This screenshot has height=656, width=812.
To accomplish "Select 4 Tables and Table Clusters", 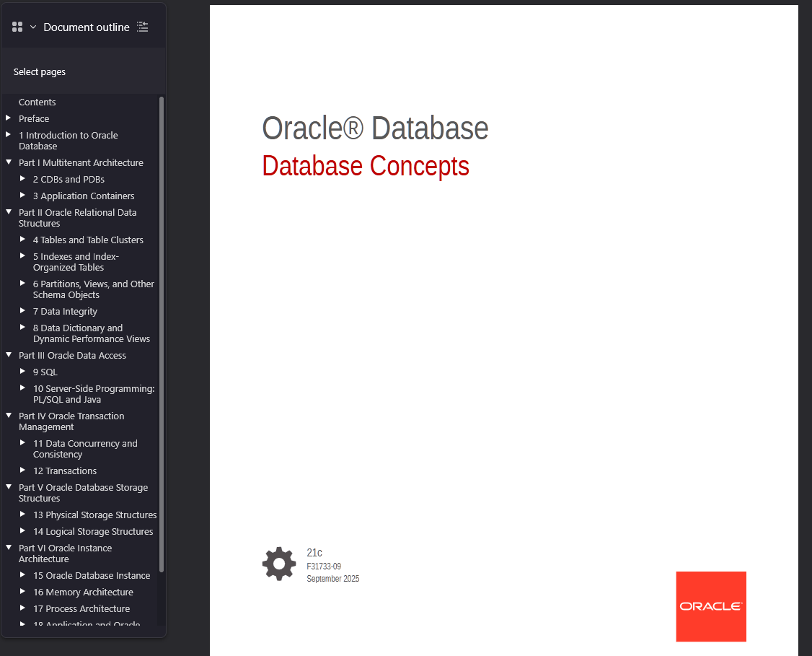I will point(88,240).
